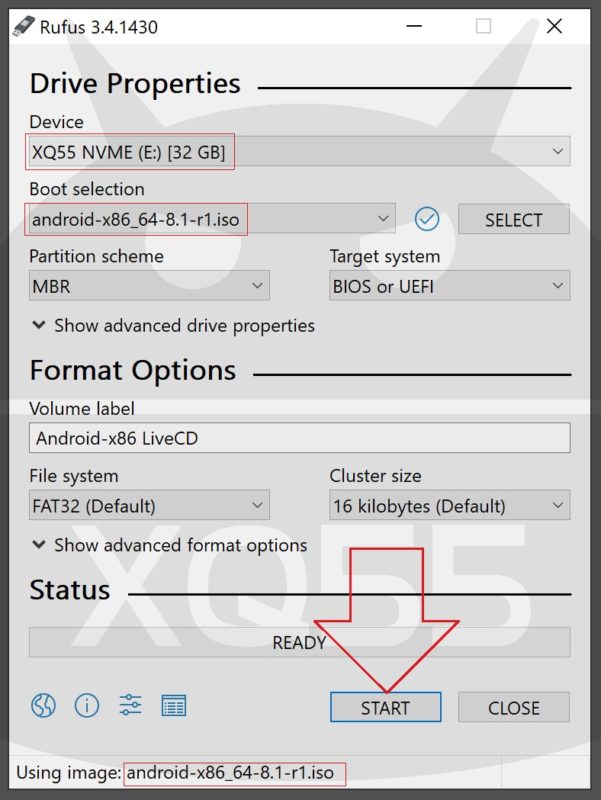This screenshot has height=800, width=601.
Task: Open the Target system dropdown
Action: [449, 287]
